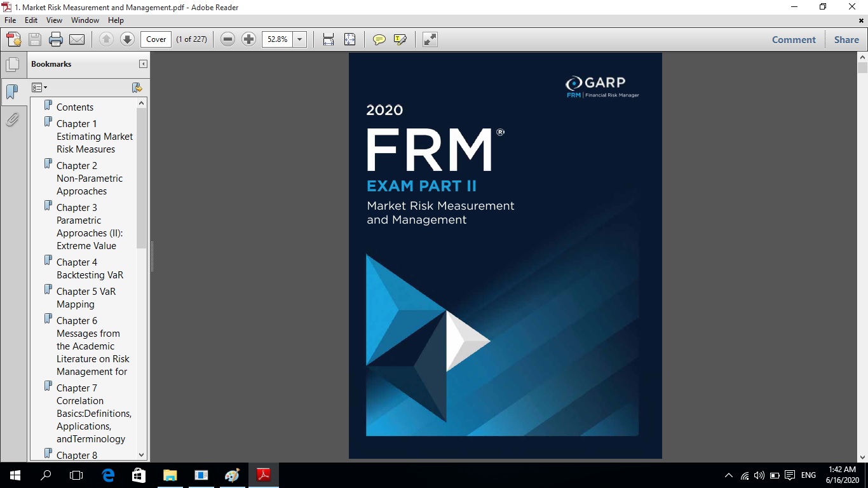Screen dimensions: 868x488
Task: Open Chapter 8 bookmark
Action: pos(77,455)
